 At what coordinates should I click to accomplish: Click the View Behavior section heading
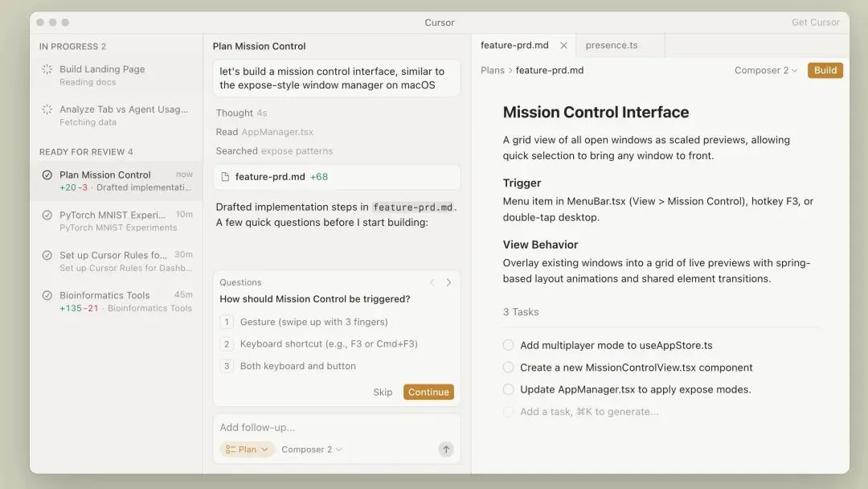pyautogui.click(x=540, y=244)
